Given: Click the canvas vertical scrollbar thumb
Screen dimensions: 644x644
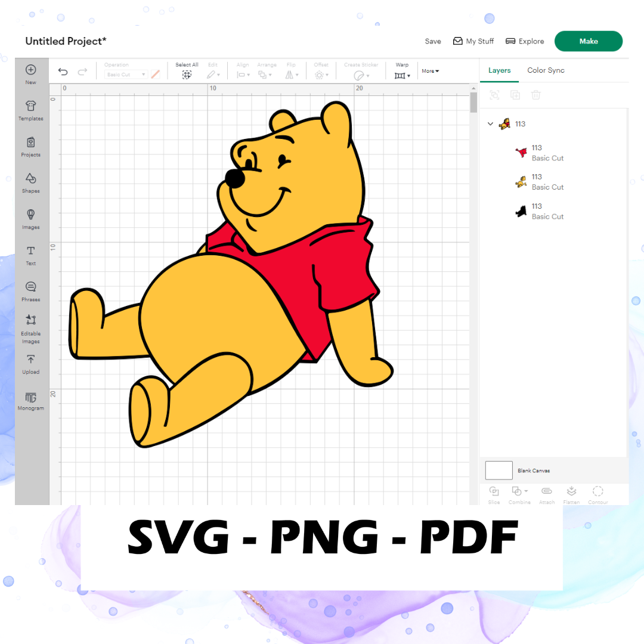Looking at the screenshot, I should [473, 102].
